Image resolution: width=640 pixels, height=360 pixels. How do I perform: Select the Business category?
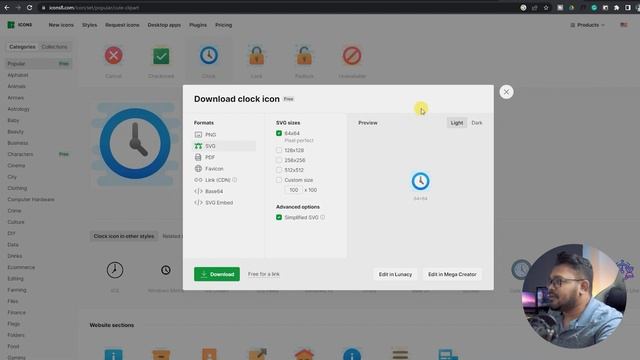click(18, 143)
